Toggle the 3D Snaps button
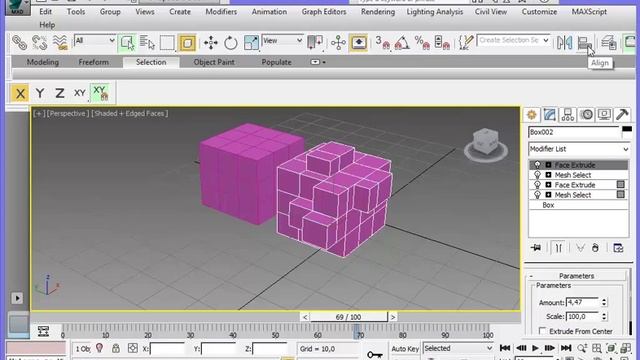 pyautogui.click(x=382, y=42)
